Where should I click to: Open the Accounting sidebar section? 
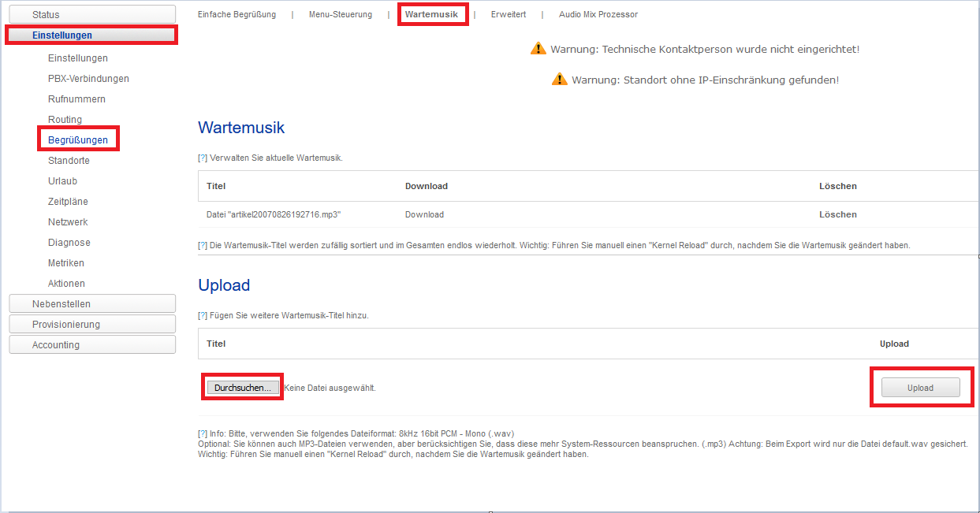point(92,345)
